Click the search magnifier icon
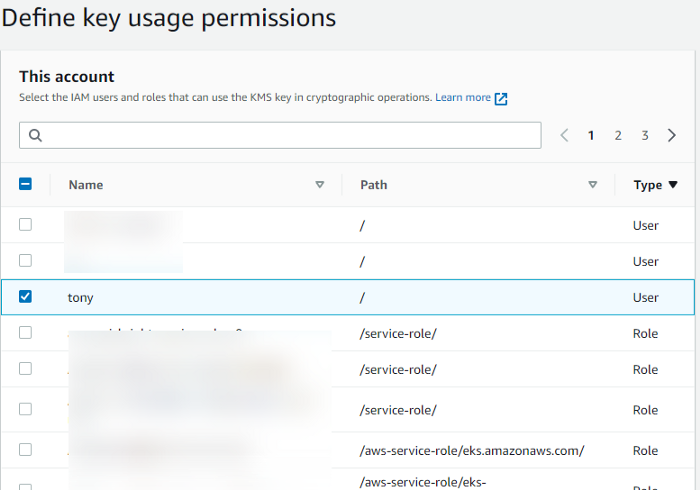The image size is (700, 490). point(35,136)
